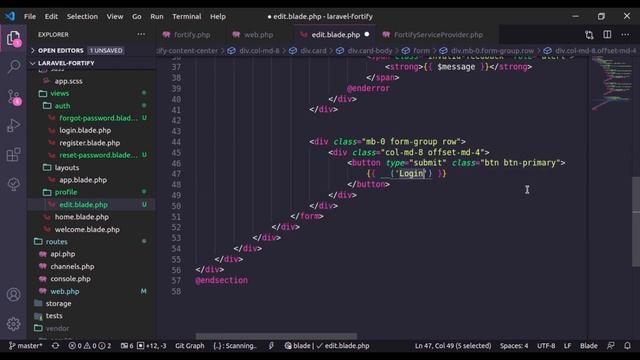Image resolution: width=640 pixels, height=360 pixels.
Task: Click the open changes compare icon
Action: click(x=589, y=35)
